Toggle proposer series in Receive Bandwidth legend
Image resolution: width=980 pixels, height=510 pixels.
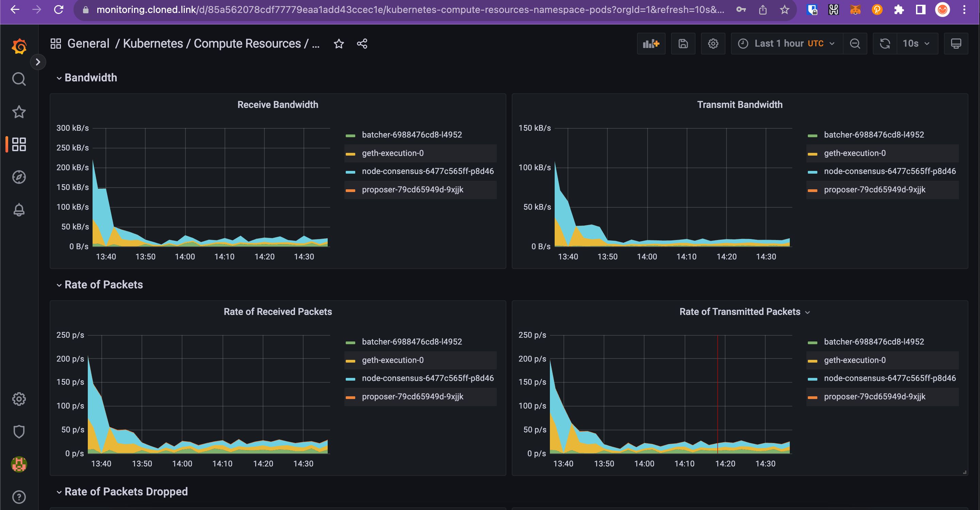[x=412, y=190]
